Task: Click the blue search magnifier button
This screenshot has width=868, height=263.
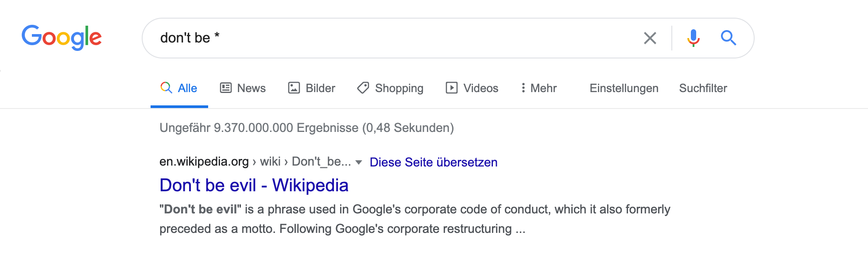Action: click(728, 38)
